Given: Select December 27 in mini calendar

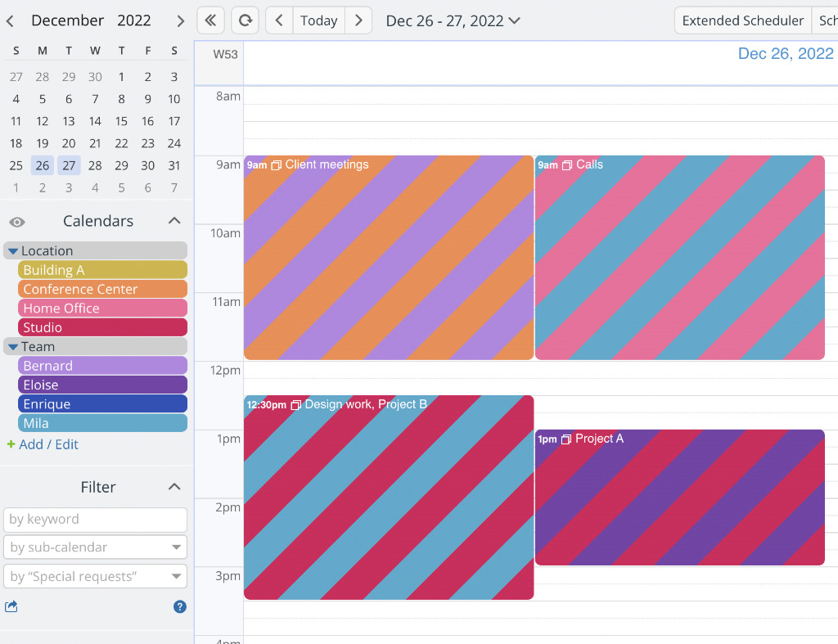Looking at the screenshot, I should point(69,165).
